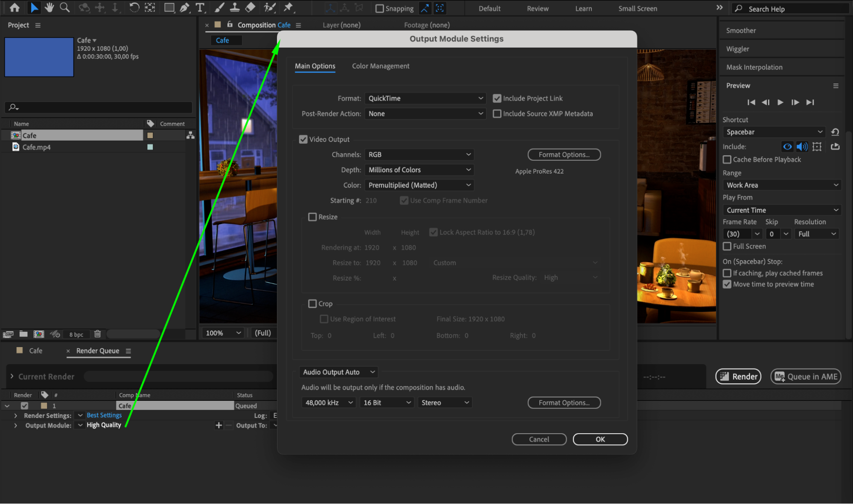Image resolution: width=853 pixels, height=504 pixels.
Task: Open the Format dropdown showing QuickTime
Action: pyautogui.click(x=425, y=98)
